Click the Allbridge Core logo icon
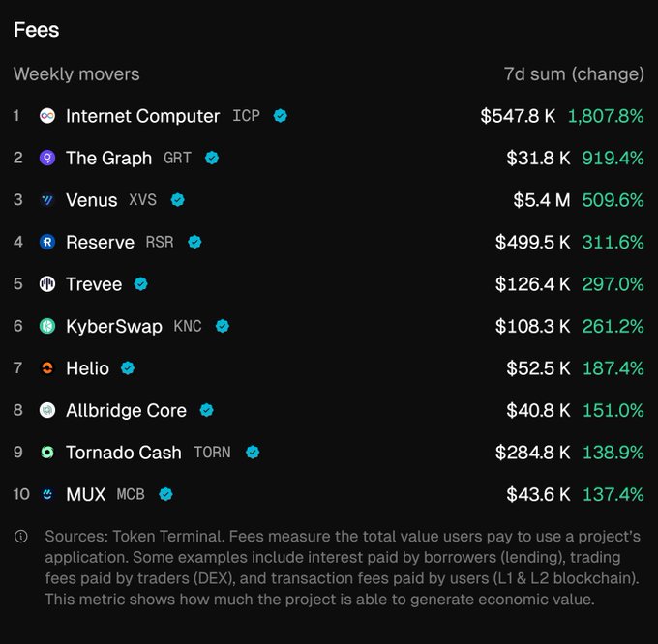Image resolution: width=658 pixels, height=644 pixels. (x=46, y=410)
